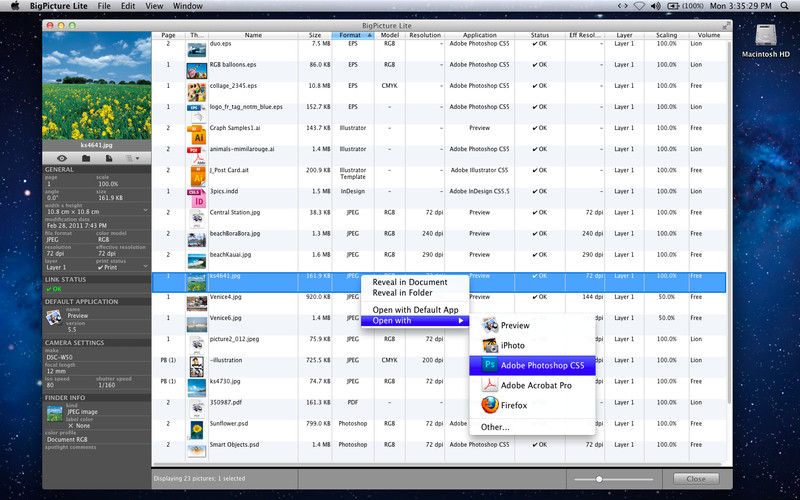800x500 pixels.
Task: Sort by the Size column header
Action: [x=315, y=35]
